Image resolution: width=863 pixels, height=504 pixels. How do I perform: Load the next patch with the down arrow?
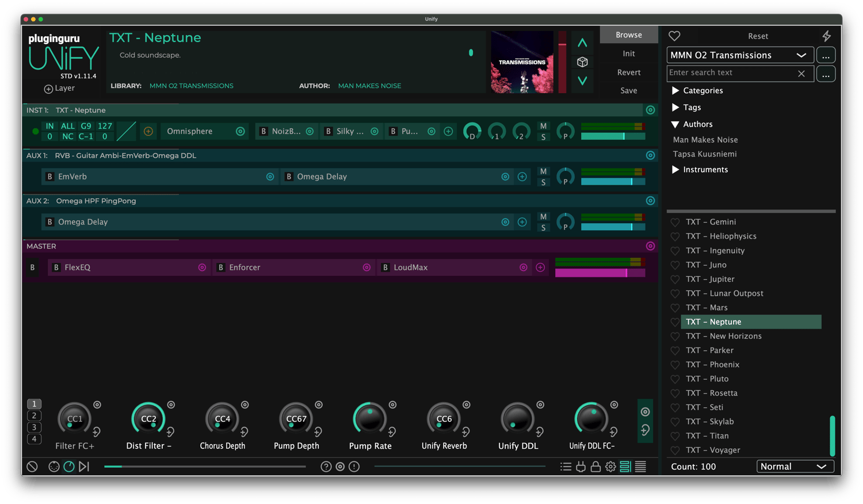pos(582,81)
